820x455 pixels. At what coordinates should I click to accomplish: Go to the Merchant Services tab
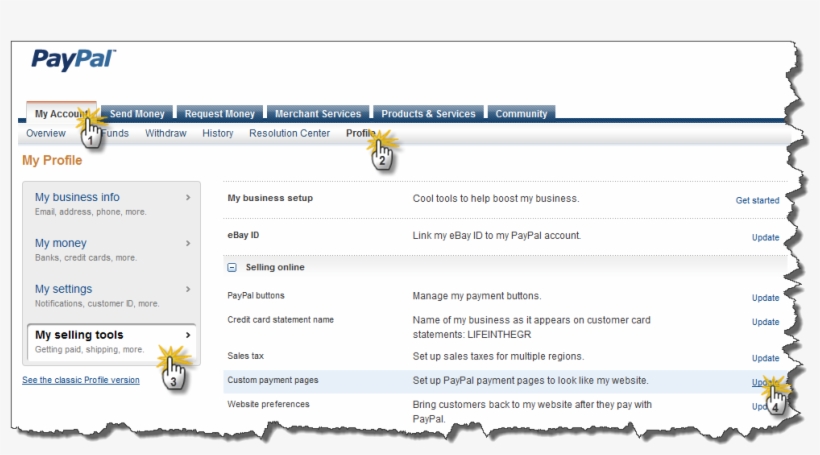318,113
